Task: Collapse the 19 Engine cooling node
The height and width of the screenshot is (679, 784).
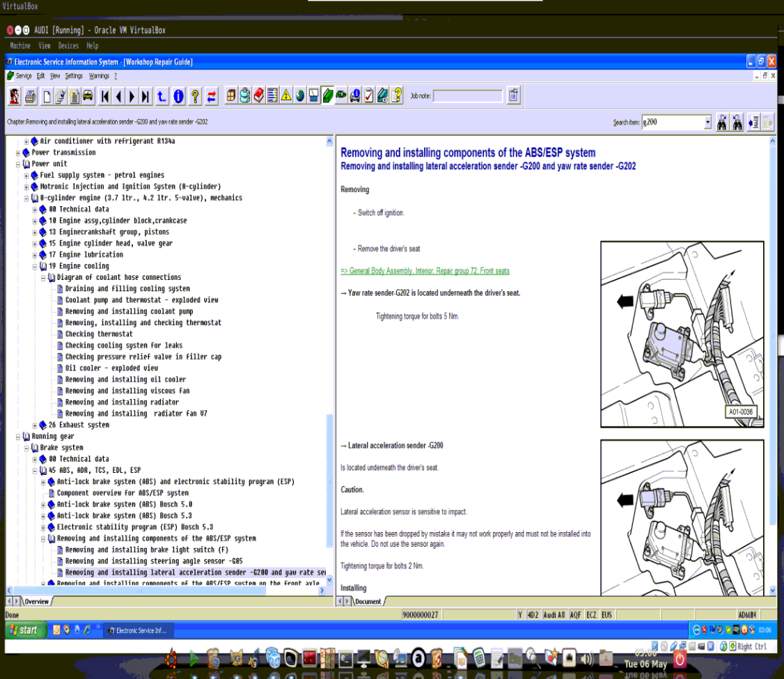Action: 35,267
